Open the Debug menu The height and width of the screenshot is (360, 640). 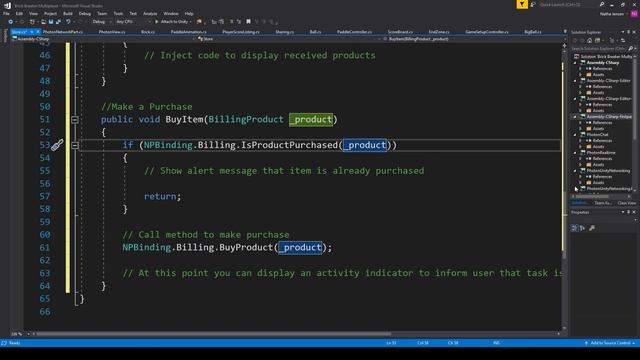84,13
